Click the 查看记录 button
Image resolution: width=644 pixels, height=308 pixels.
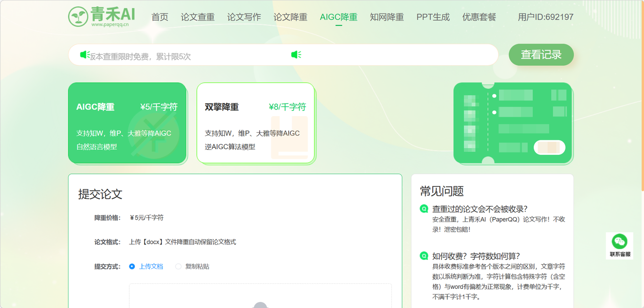click(541, 55)
